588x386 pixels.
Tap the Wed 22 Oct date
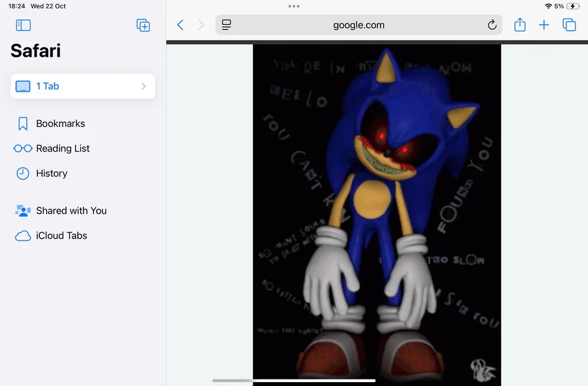coord(48,6)
